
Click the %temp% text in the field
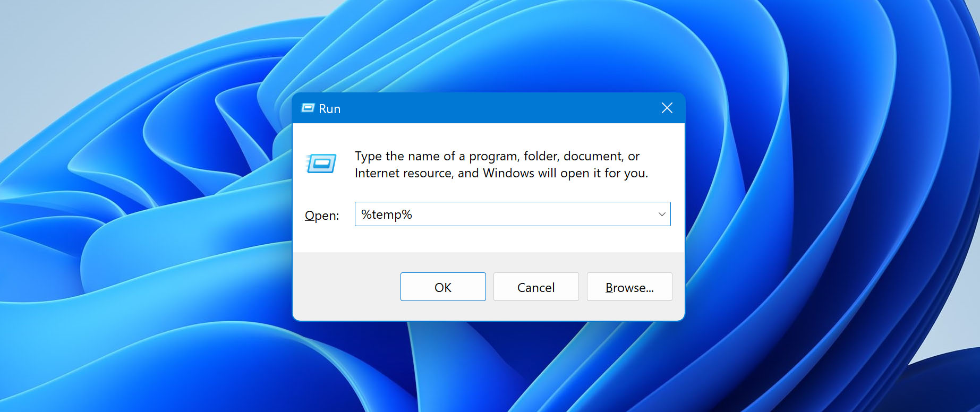387,214
